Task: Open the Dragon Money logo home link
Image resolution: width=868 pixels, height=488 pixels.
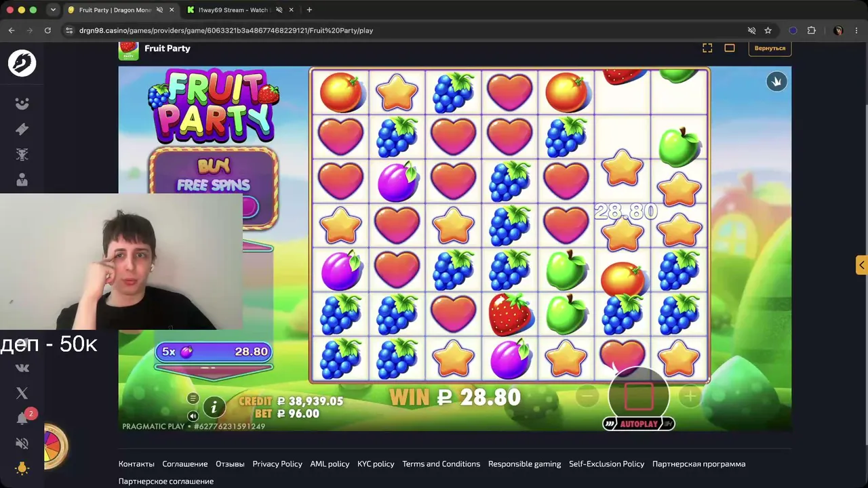Action: click(22, 63)
